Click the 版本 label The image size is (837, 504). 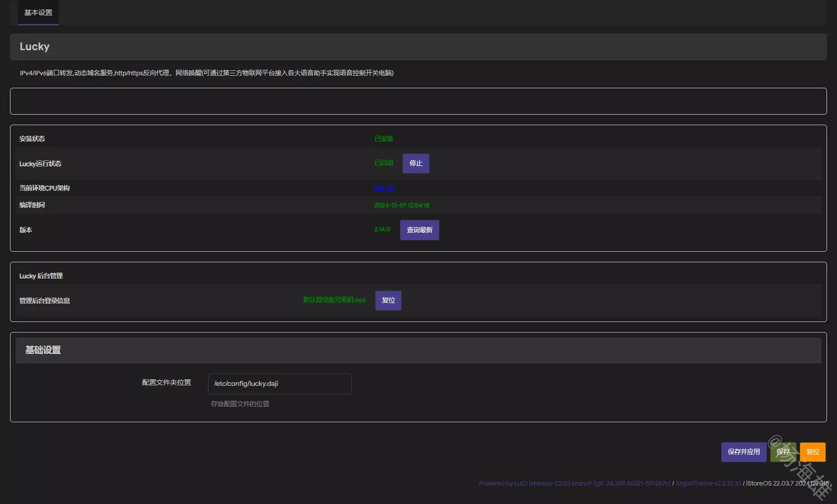[x=25, y=230]
